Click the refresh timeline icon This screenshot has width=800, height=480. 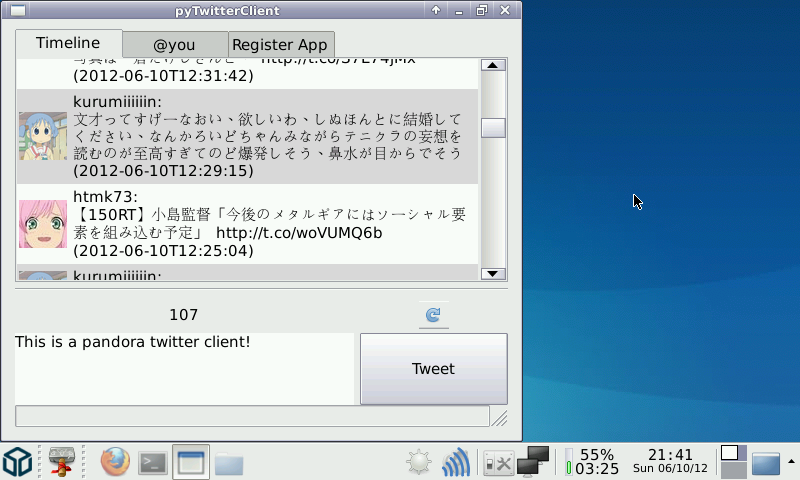pos(433,315)
